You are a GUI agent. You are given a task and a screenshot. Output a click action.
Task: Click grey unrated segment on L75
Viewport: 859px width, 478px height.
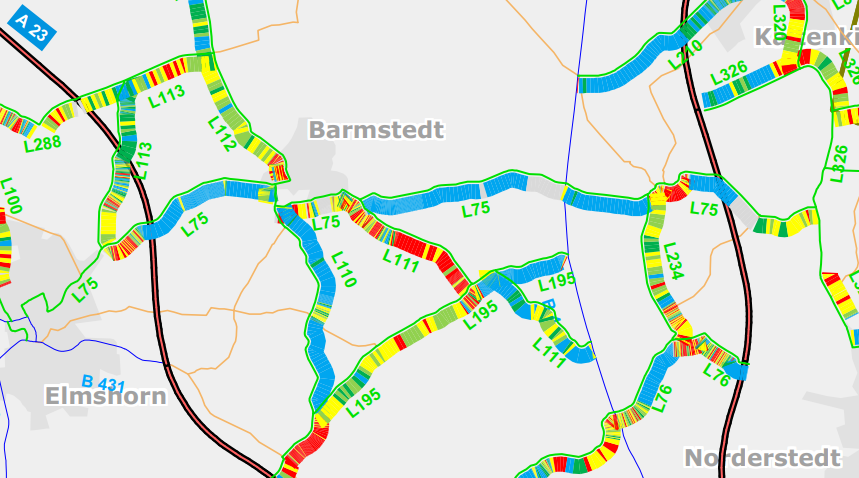(x=545, y=185)
